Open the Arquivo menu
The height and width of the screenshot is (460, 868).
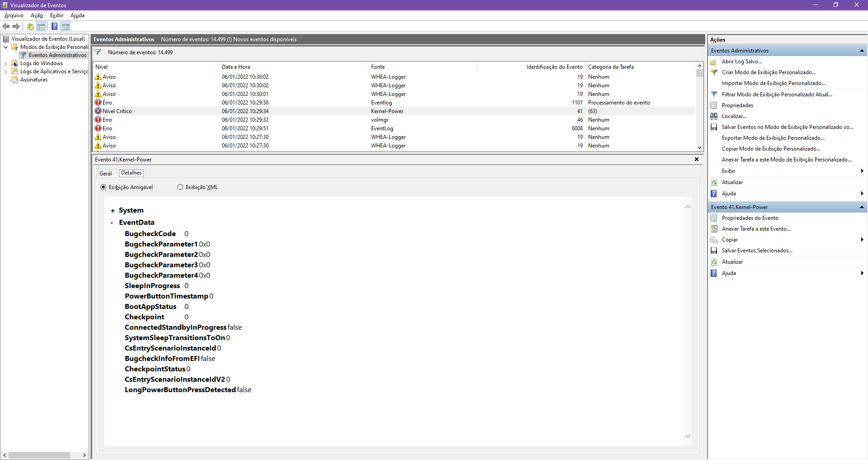[14, 15]
